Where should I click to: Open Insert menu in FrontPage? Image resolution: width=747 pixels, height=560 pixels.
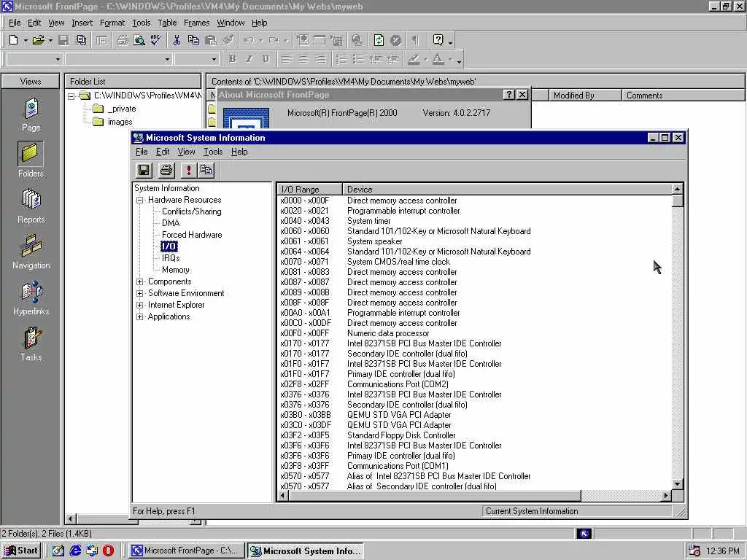[82, 23]
